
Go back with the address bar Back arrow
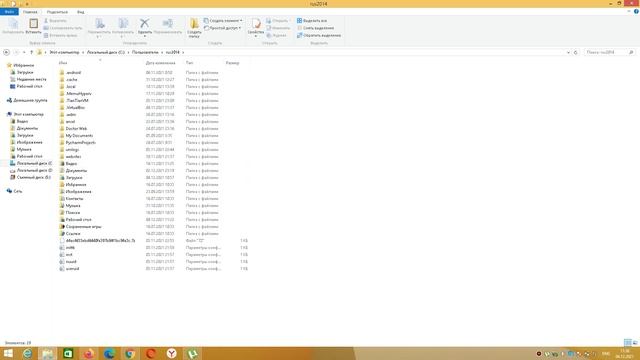tap(6, 52)
